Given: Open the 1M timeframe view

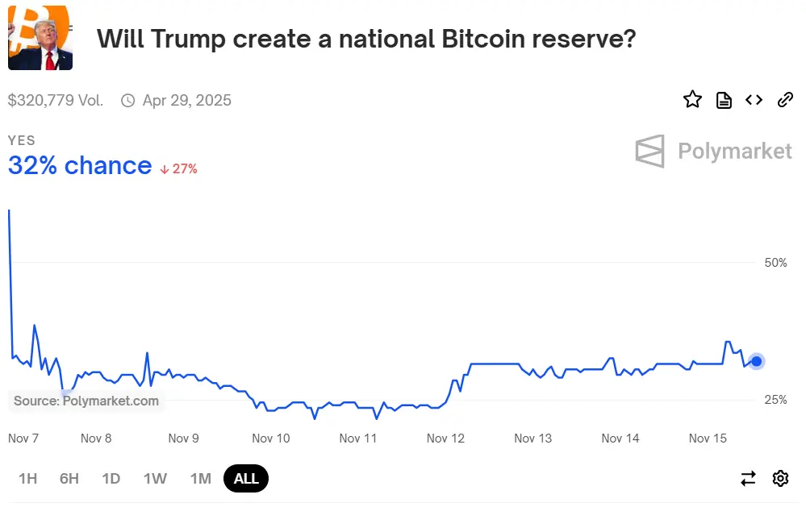Looking at the screenshot, I should coord(198,478).
